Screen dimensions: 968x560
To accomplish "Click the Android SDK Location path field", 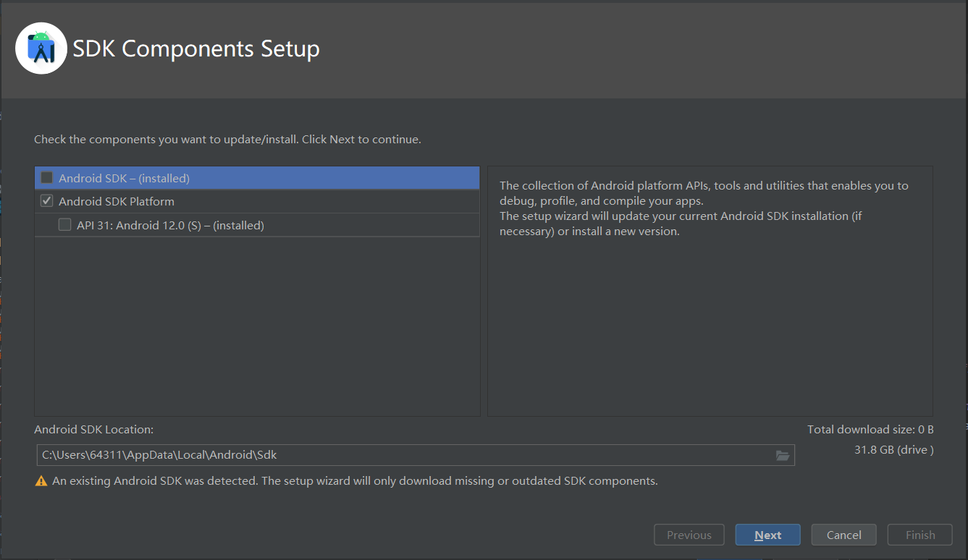I will point(415,455).
